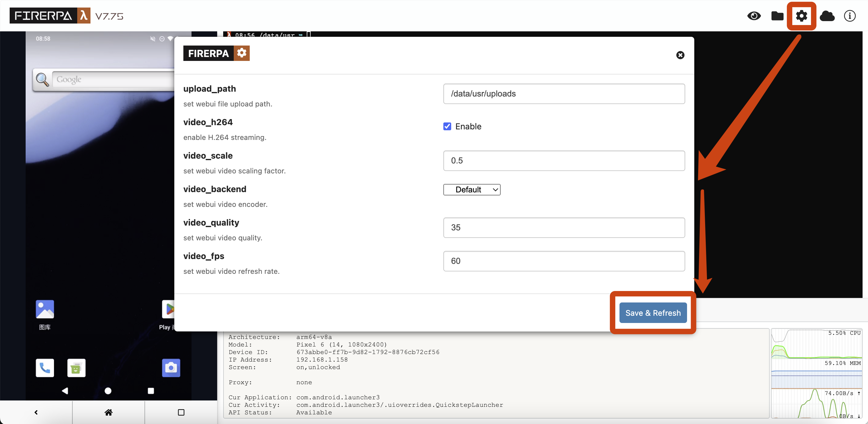868x424 pixels.
Task: Expand the video_backend Default dropdown
Action: (x=471, y=190)
